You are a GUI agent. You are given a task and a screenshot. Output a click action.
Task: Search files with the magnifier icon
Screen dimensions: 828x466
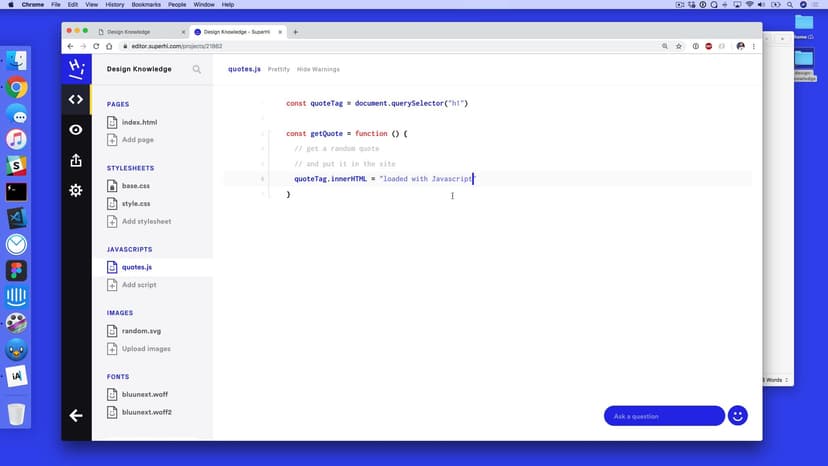coord(197,70)
